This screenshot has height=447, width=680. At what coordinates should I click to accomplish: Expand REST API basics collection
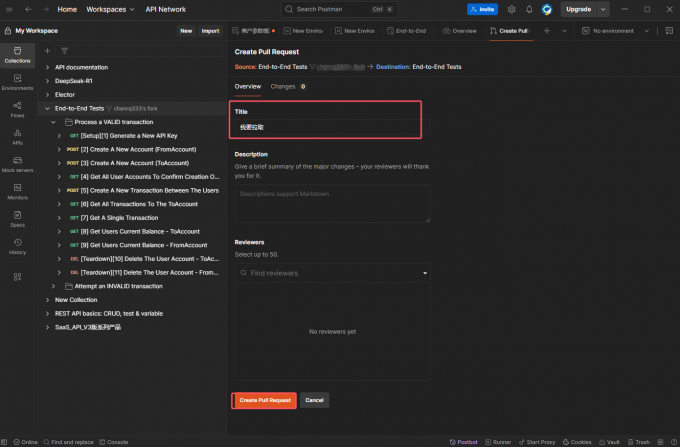coord(47,313)
